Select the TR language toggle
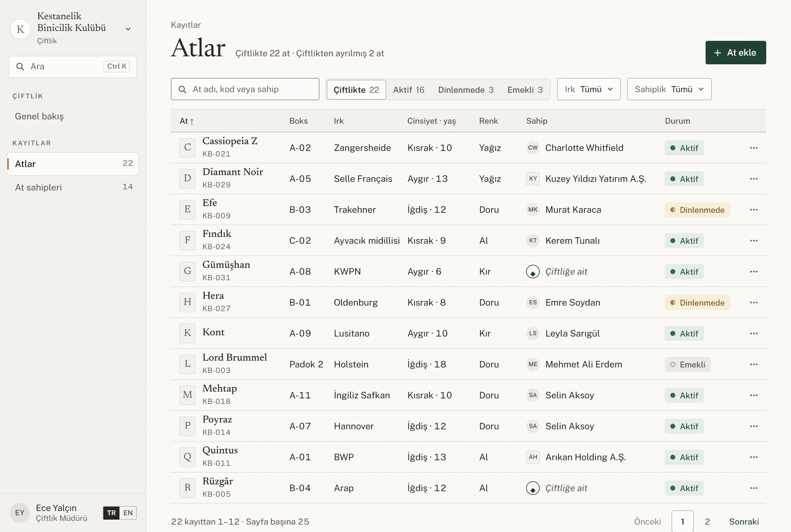This screenshot has height=532, width=791. coord(111,513)
